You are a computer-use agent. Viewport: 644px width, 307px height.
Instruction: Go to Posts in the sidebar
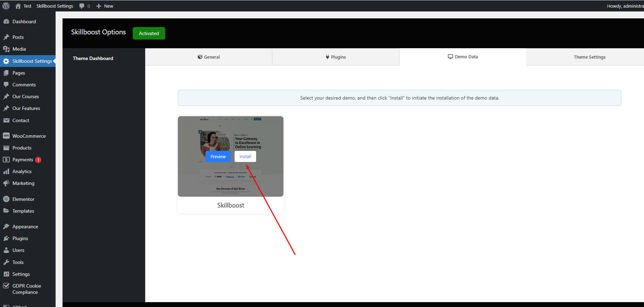(28, 37)
